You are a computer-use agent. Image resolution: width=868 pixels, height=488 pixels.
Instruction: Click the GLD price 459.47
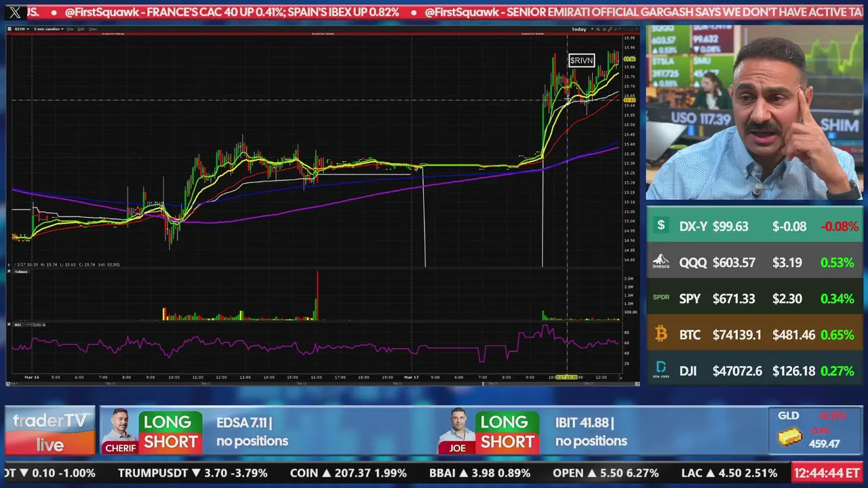pos(825,444)
